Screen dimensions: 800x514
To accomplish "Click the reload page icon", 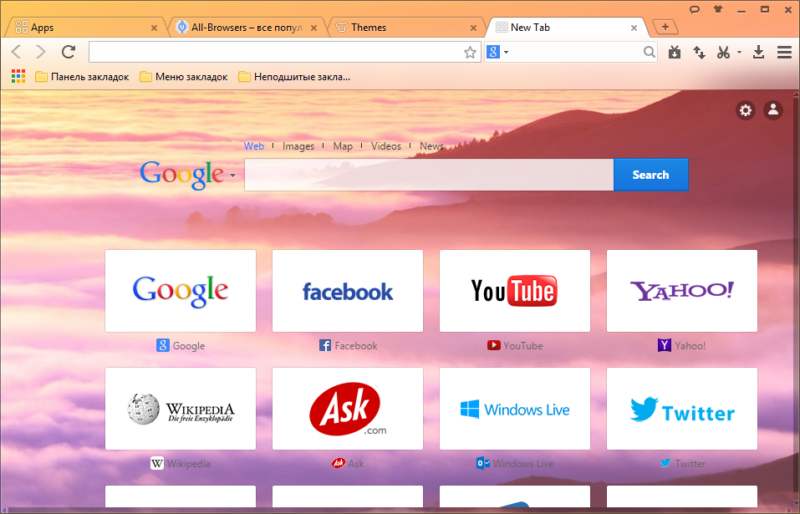I will [x=68, y=52].
